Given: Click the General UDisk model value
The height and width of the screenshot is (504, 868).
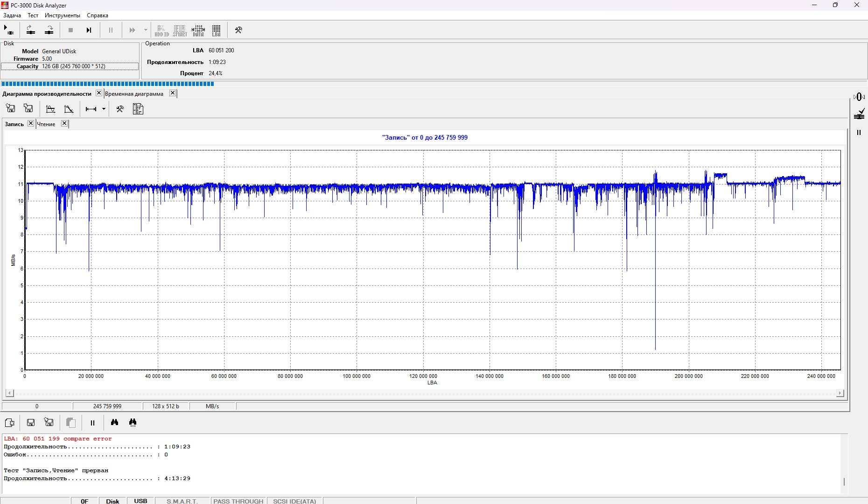Looking at the screenshot, I should pyautogui.click(x=59, y=51).
